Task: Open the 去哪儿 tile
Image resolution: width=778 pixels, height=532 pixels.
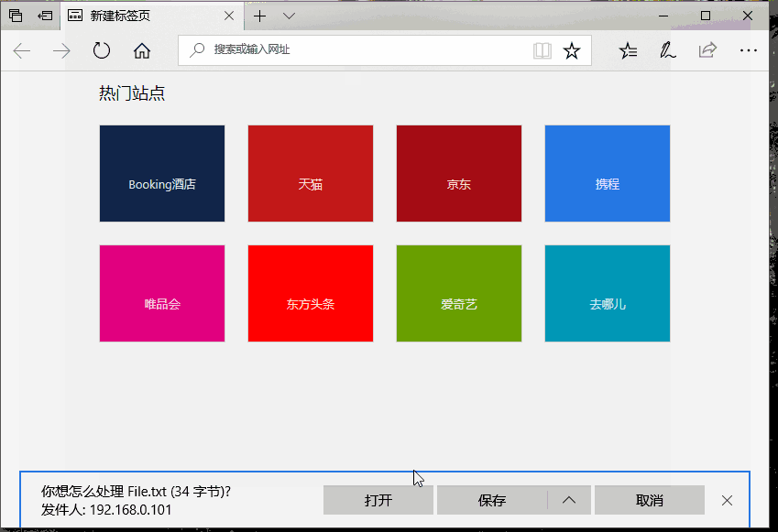Action: [x=608, y=294]
